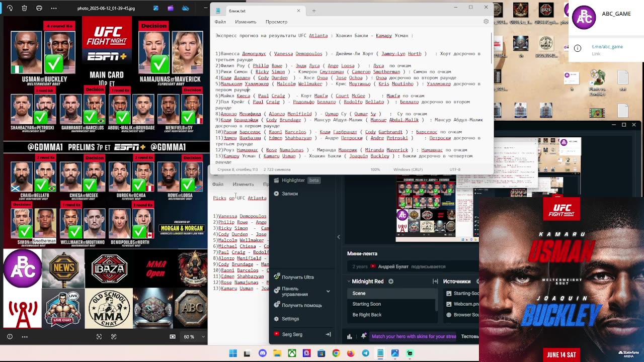Click actual size icon beside zoom percentage
The image size is (644, 362).
[x=173, y=336]
